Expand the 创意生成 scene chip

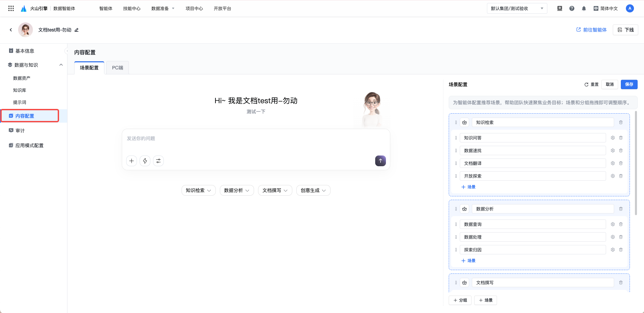[x=313, y=190]
